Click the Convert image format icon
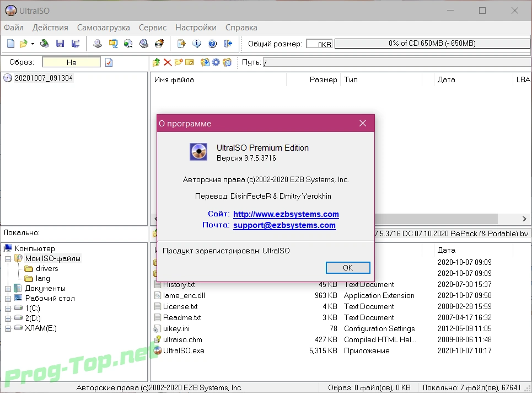The image size is (532, 393). click(128, 44)
